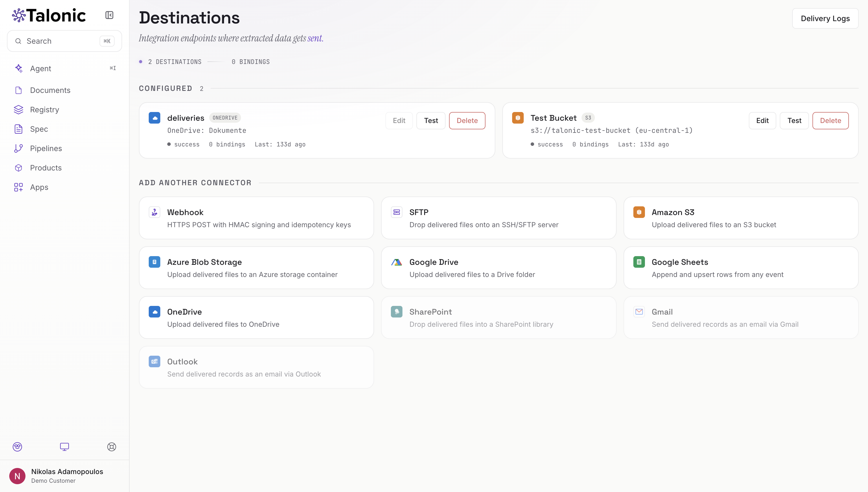Click the Products box icon

pyautogui.click(x=19, y=168)
